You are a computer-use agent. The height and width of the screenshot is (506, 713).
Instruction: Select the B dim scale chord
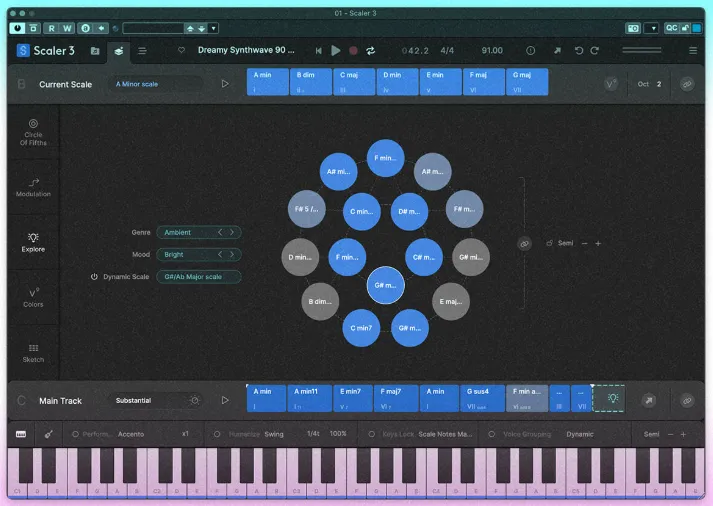[x=311, y=82]
